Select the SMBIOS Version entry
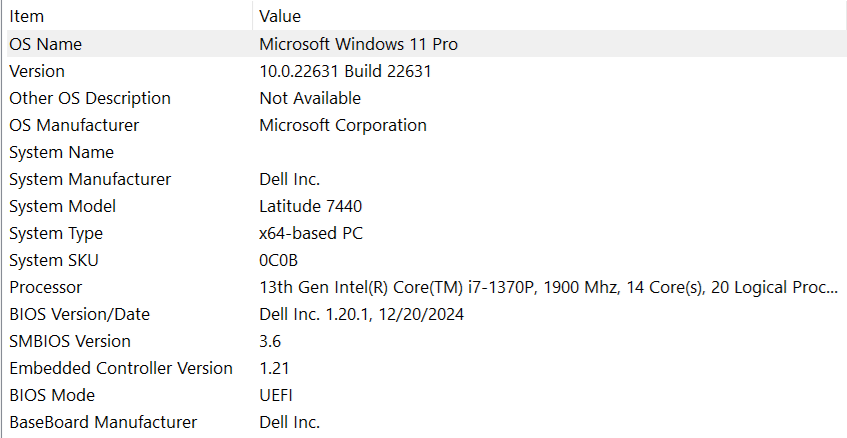 click(70, 341)
